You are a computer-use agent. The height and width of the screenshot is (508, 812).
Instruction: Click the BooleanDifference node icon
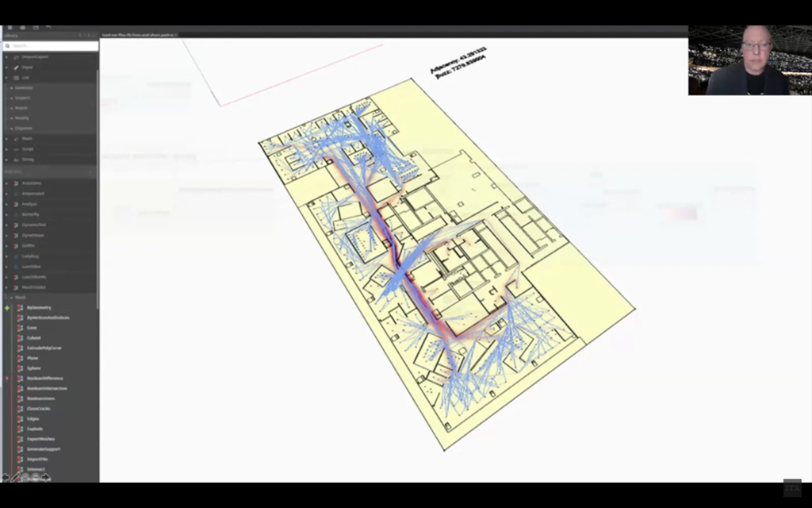[x=20, y=379]
